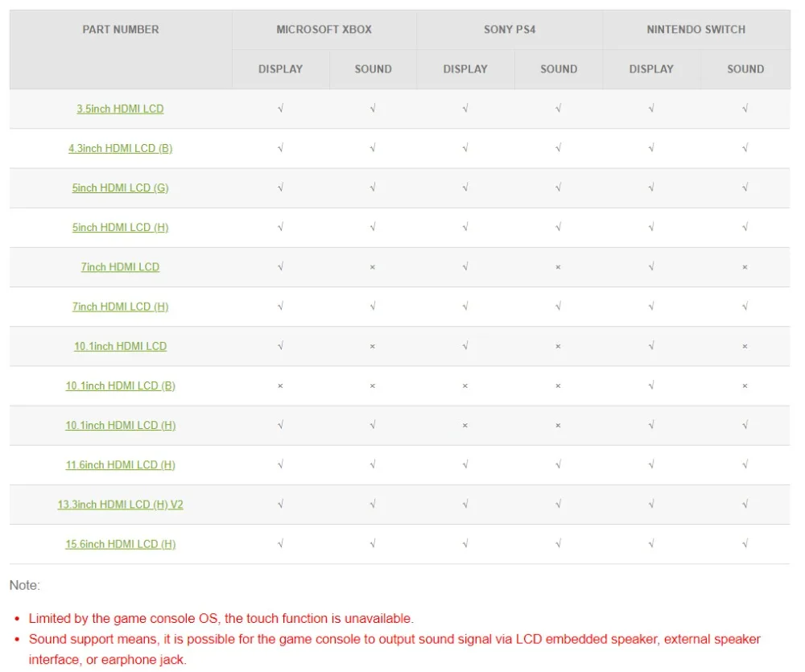The height and width of the screenshot is (672, 805).
Task: Open the 15.6inch HDMI LCD (H) link
Action: tap(120, 544)
